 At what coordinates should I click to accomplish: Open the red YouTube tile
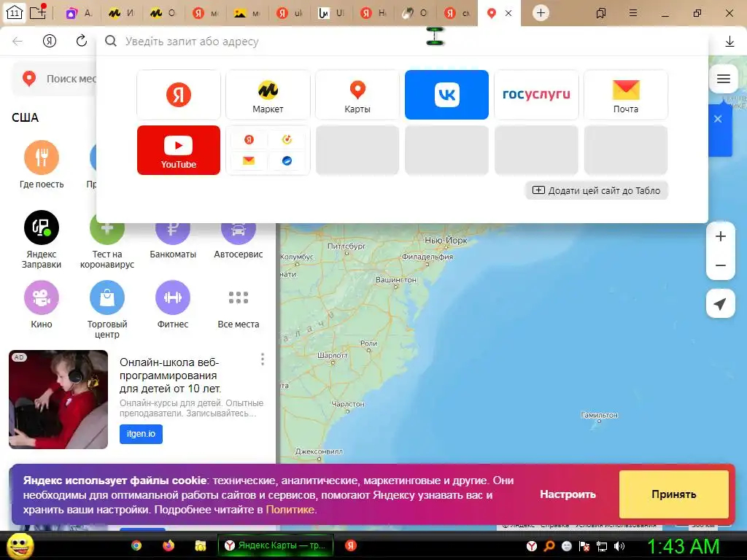pyautogui.click(x=179, y=150)
